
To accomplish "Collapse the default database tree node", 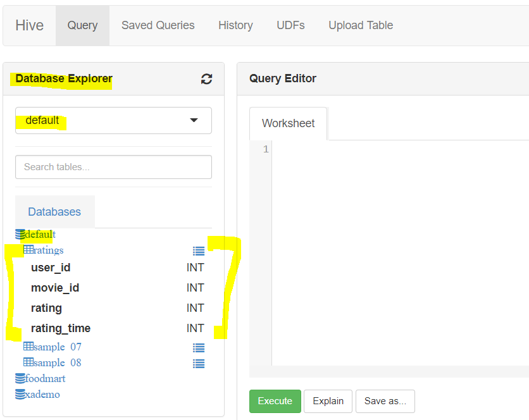I will tap(40, 235).
